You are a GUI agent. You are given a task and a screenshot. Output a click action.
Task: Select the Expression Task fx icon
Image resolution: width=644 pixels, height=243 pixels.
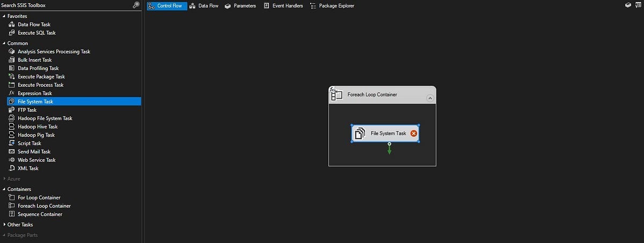pos(12,93)
